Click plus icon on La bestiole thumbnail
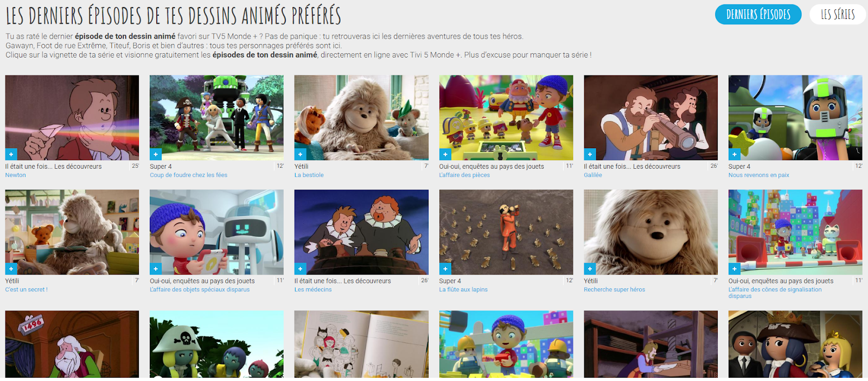The image size is (868, 381). (300, 154)
